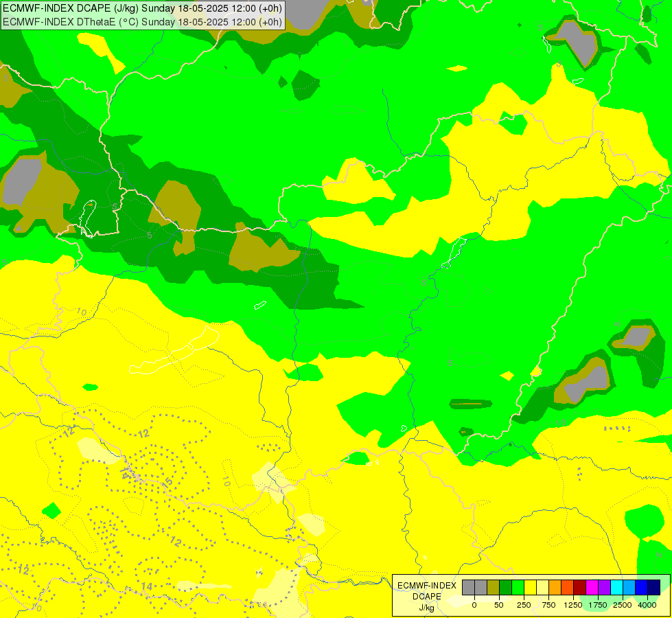Select the bright green legend swatch
The width and height of the screenshot is (672, 618).
[518, 588]
